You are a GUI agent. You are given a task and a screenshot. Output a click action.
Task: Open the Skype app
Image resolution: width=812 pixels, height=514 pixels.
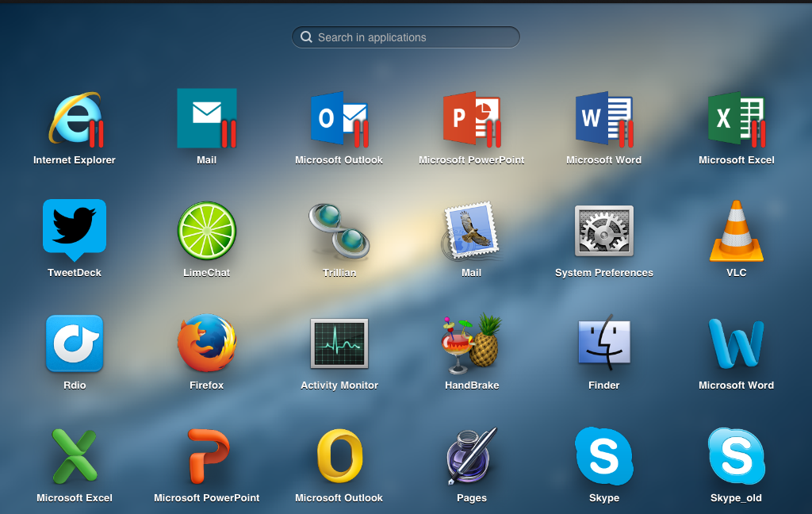click(x=604, y=456)
